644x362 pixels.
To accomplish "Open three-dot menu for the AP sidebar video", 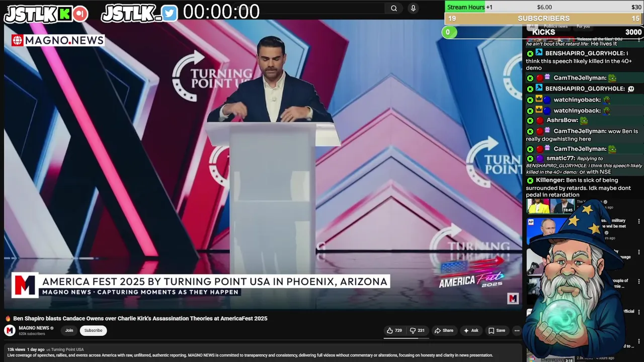I will coord(639,221).
